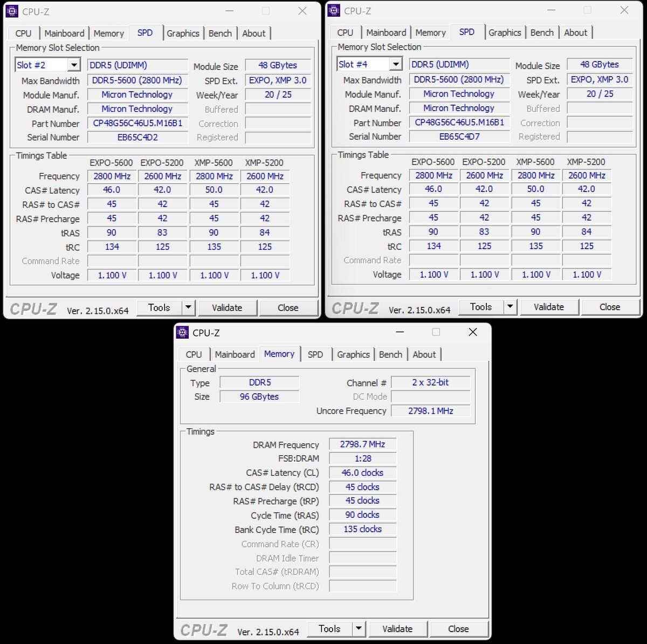647x644 pixels.
Task: Open Bench tab in Memory window
Action: coord(390,355)
